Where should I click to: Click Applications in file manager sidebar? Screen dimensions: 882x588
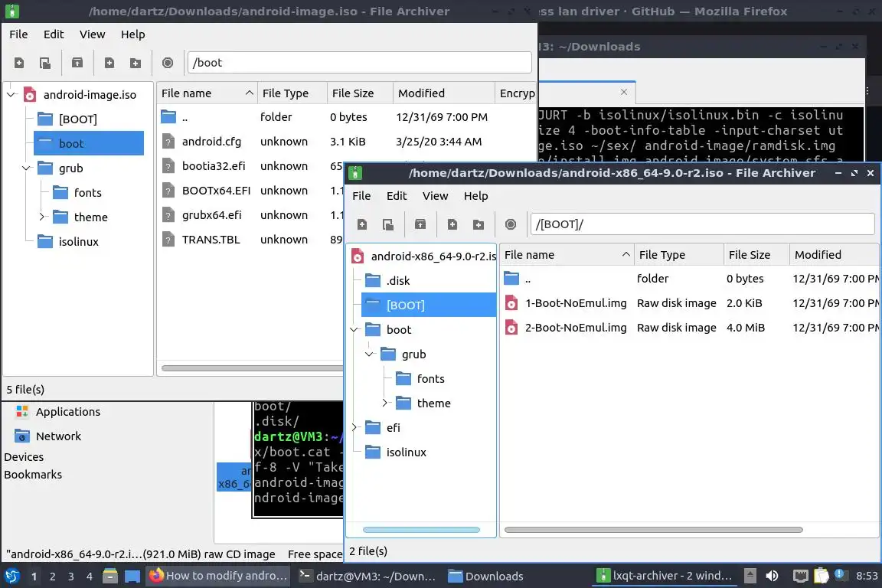(x=68, y=412)
